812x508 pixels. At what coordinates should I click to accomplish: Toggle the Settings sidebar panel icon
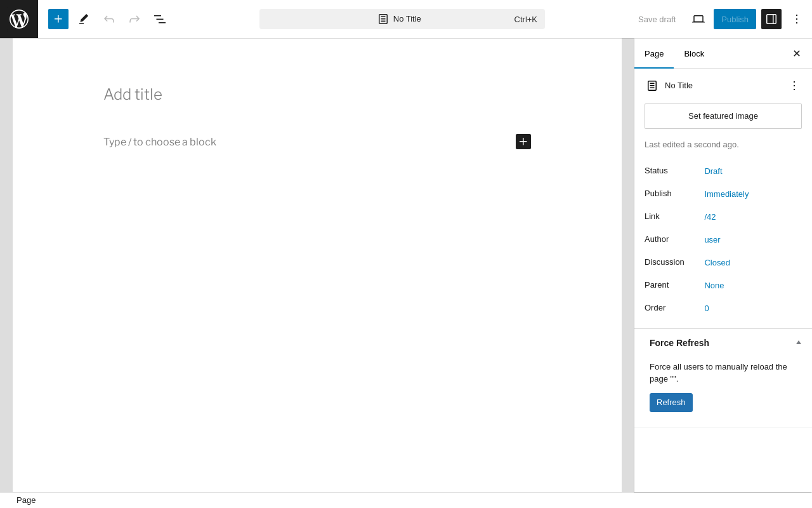click(x=771, y=19)
